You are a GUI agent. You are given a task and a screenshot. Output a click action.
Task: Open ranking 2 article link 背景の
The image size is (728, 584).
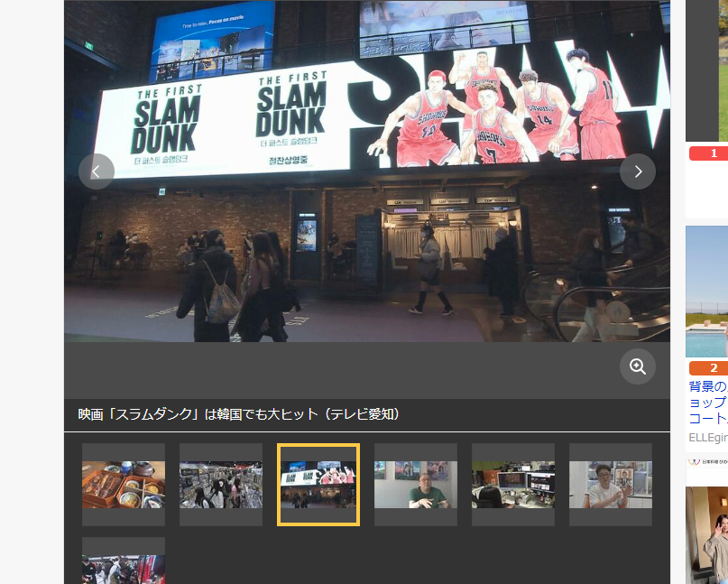click(x=708, y=403)
